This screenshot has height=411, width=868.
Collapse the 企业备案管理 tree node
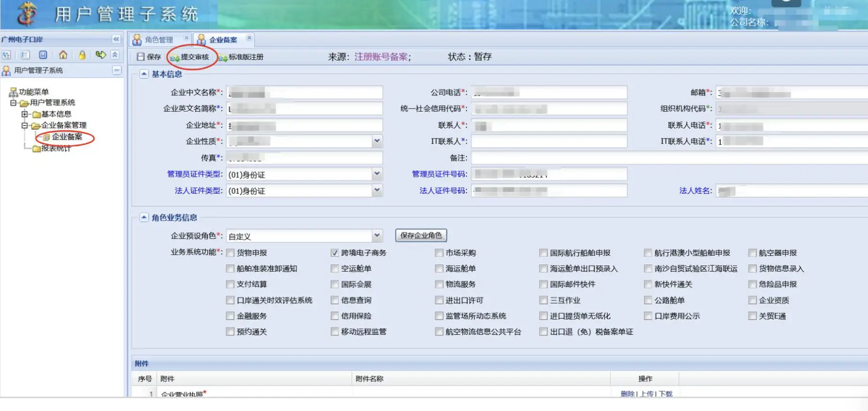click(25, 125)
